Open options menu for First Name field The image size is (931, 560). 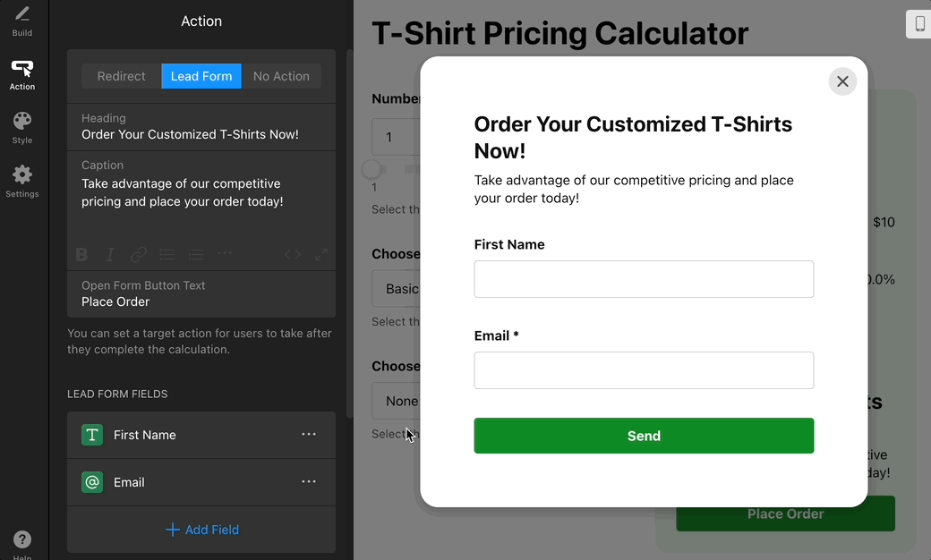click(309, 435)
